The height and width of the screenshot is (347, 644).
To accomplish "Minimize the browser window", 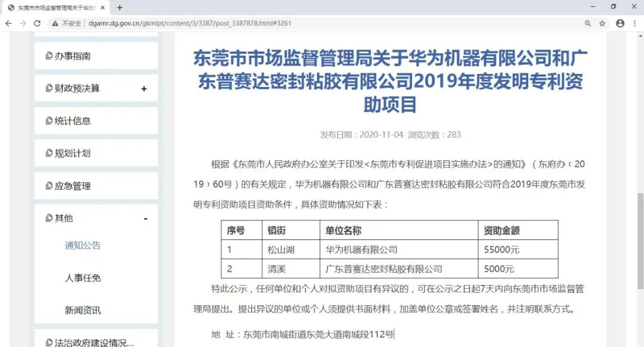I will [x=593, y=7].
